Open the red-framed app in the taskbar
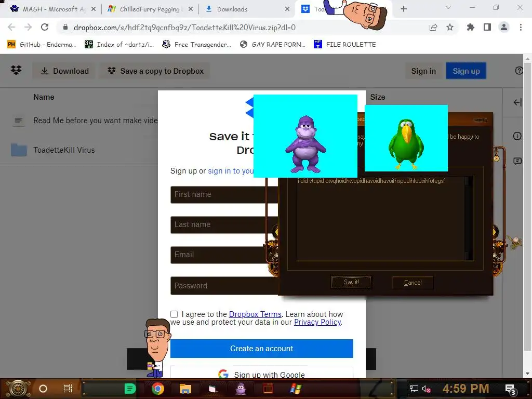 268,389
